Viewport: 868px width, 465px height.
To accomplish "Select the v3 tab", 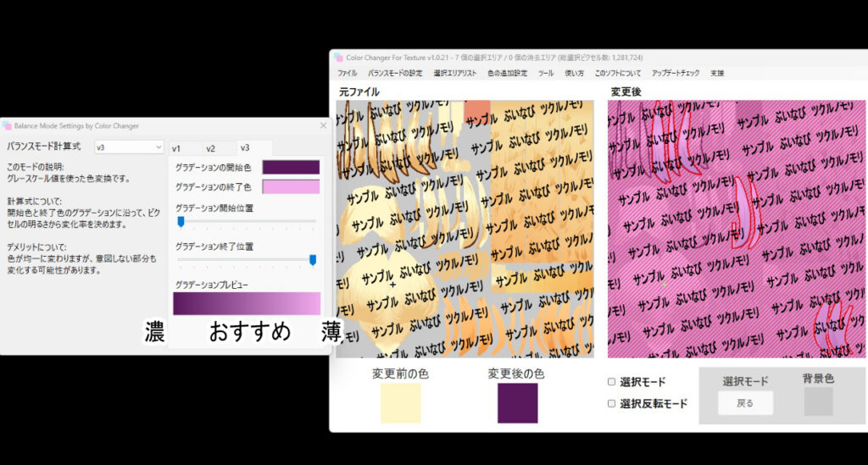I will point(245,149).
